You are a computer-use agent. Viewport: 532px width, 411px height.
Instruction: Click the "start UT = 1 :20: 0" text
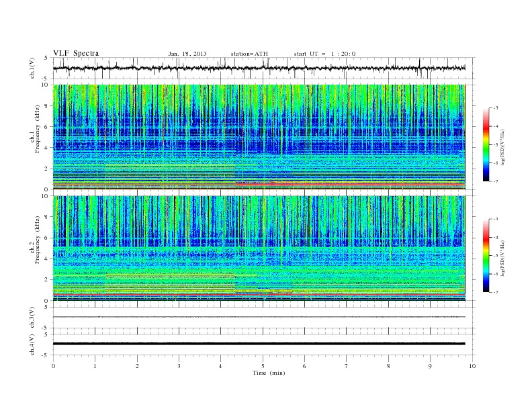pyautogui.click(x=324, y=54)
